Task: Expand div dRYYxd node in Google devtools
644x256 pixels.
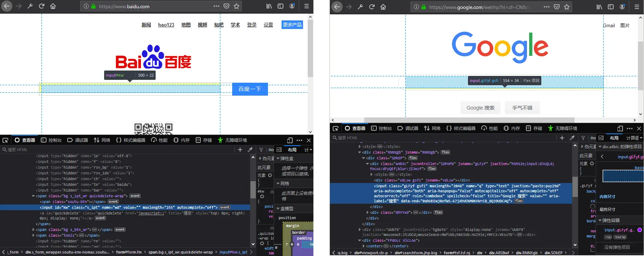Action: pyautogui.click(x=367, y=212)
